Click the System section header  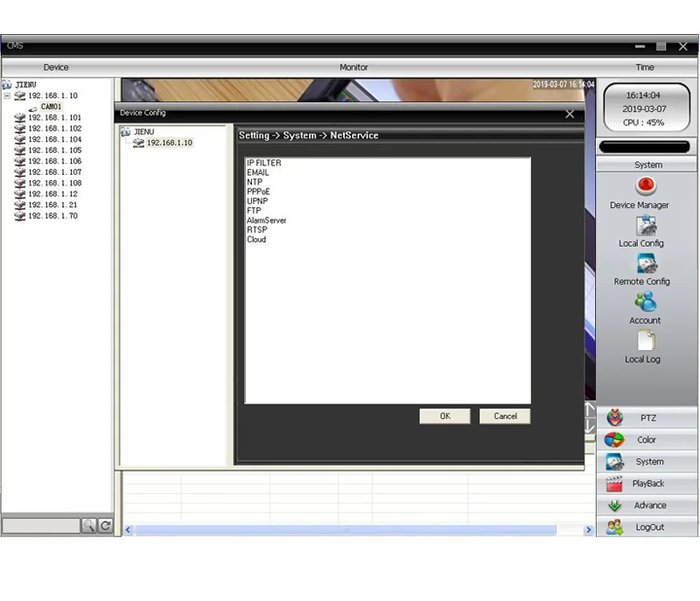[647, 164]
